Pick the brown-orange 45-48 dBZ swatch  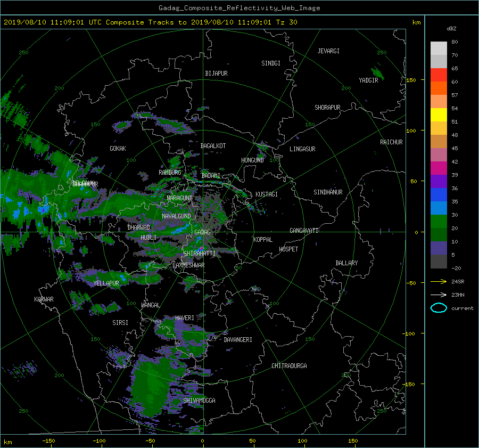(x=439, y=142)
